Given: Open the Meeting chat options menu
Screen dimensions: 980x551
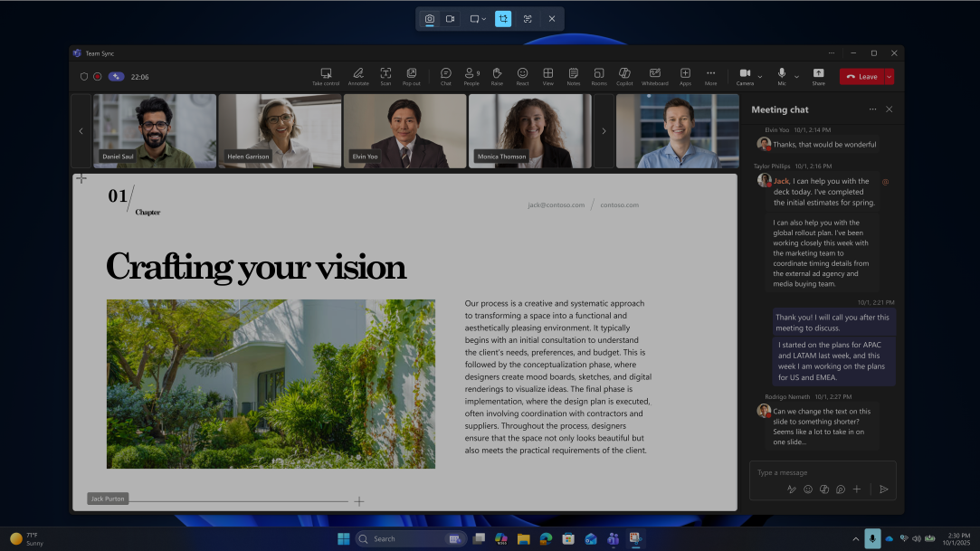Looking at the screenshot, I should (x=872, y=109).
